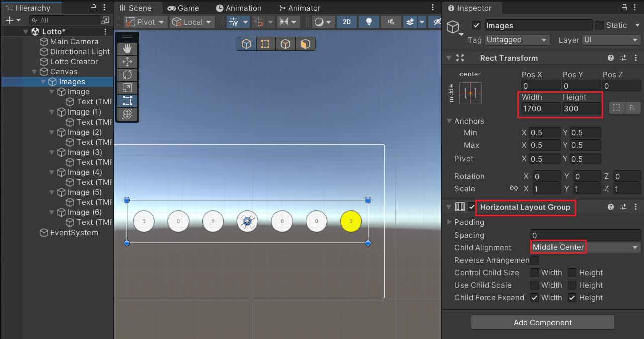
Task: Open snap increment ruler dropdown
Action: point(289,22)
